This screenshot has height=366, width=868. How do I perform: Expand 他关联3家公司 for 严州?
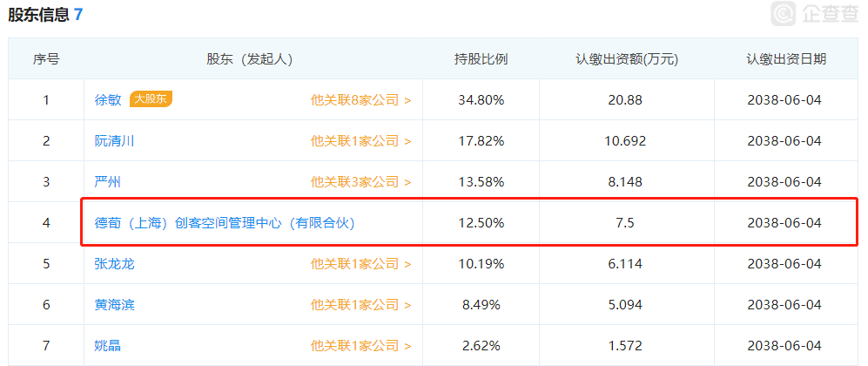click(x=361, y=182)
